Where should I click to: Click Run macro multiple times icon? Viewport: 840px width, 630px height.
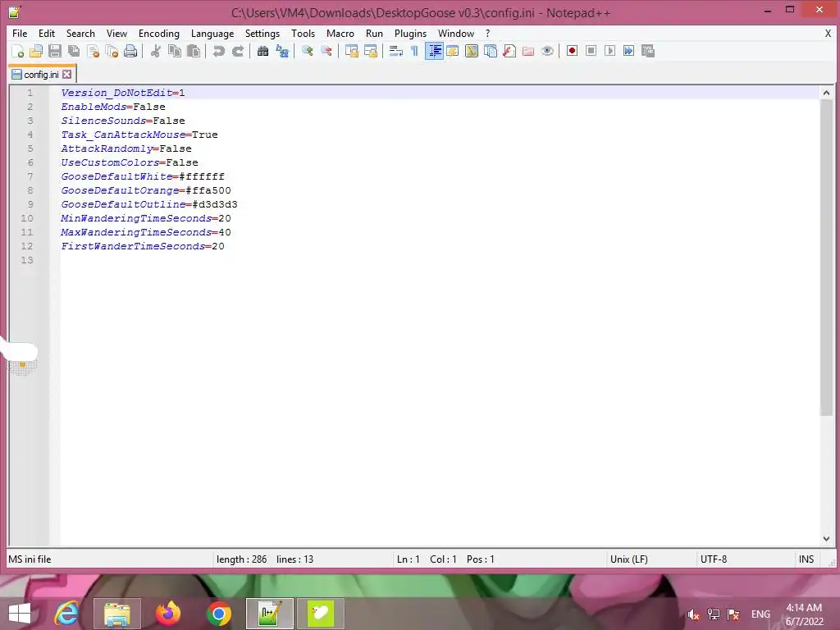[629, 51]
